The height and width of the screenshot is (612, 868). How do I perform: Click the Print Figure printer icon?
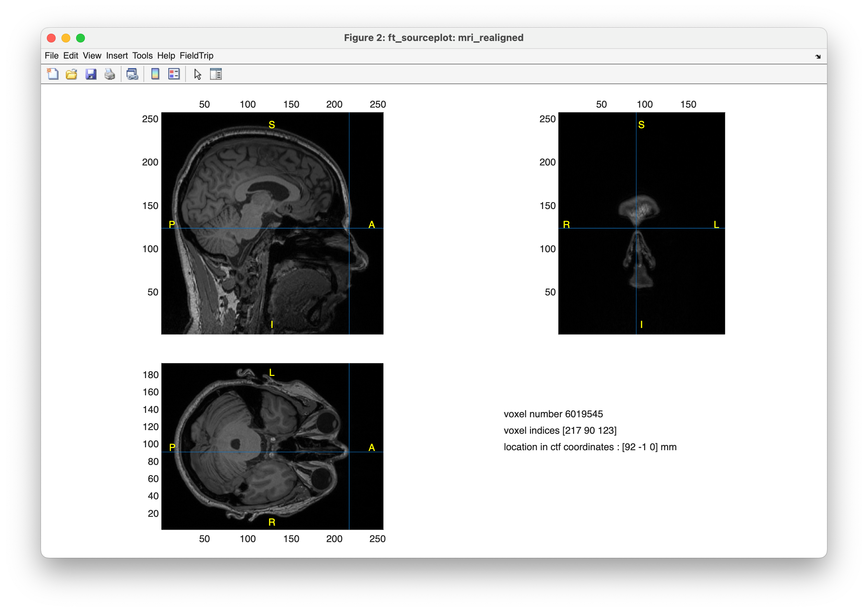pyautogui.click(x=110, y=74)
